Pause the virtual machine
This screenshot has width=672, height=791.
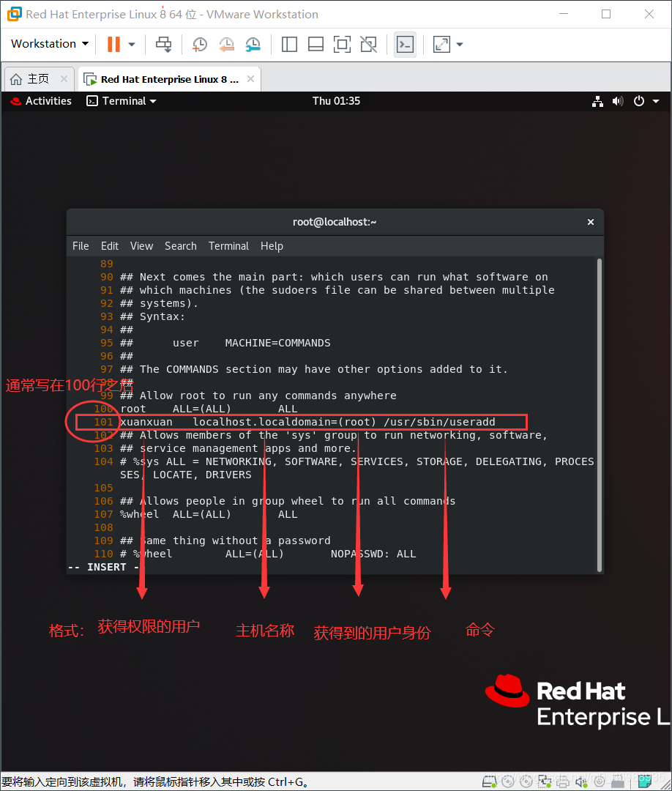click(x=113, y=44)
